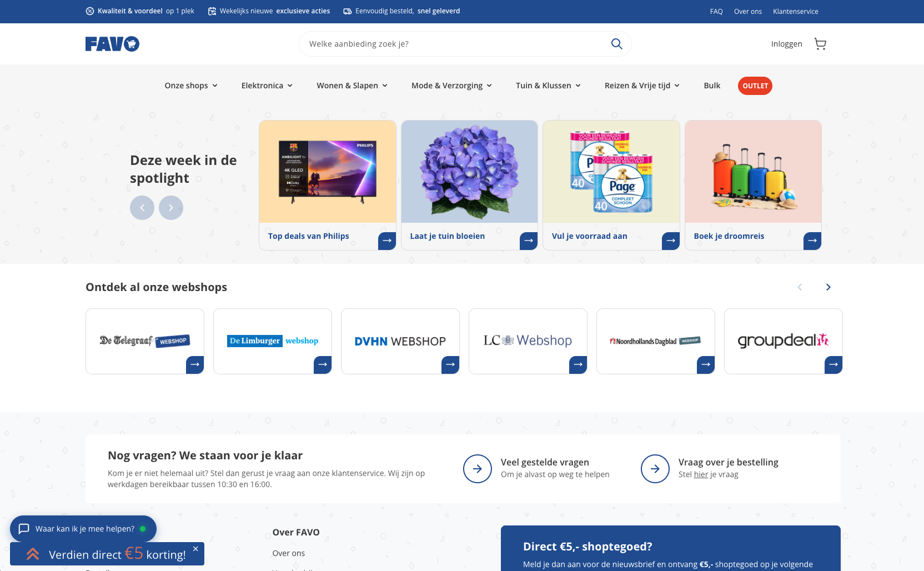The height and width of the screenshot is (571, 924).
Task: Click the 'hier' link for order question
Action: coord(701,474)
